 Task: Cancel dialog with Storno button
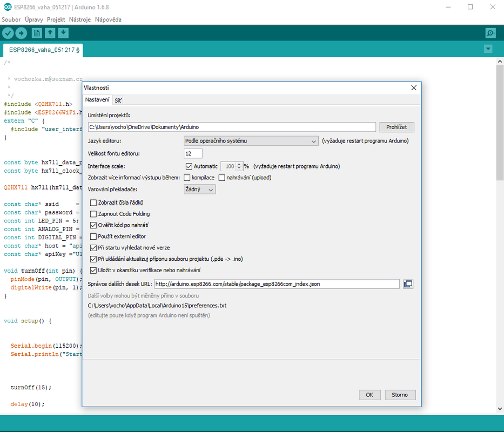coord(400,395)
